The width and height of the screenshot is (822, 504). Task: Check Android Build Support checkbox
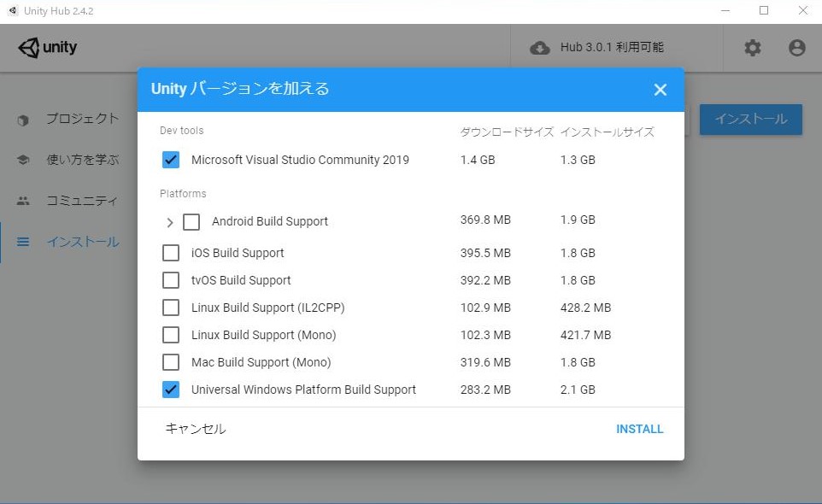(x=191, y=221)
